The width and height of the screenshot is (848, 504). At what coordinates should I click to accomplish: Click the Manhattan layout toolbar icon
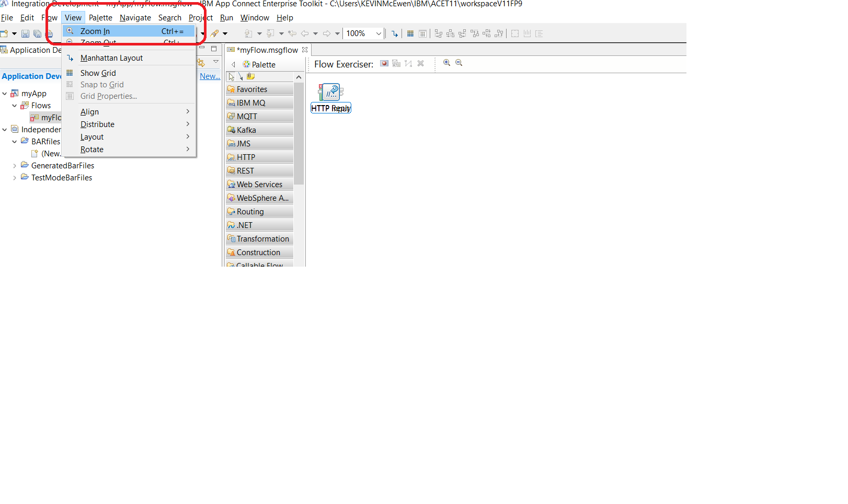395,34
